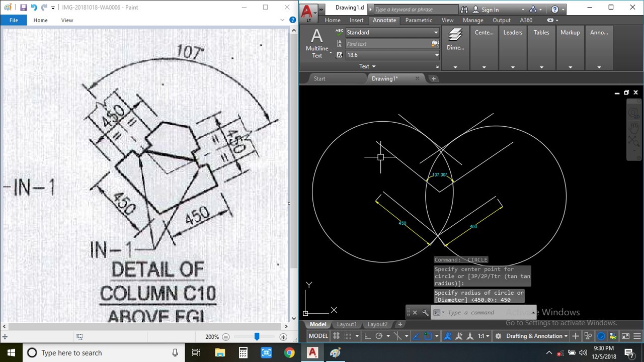Open the Drafting & Annotation workspace dropdown
This screenshot has width=644, height=362.
[x=566, y=336]
